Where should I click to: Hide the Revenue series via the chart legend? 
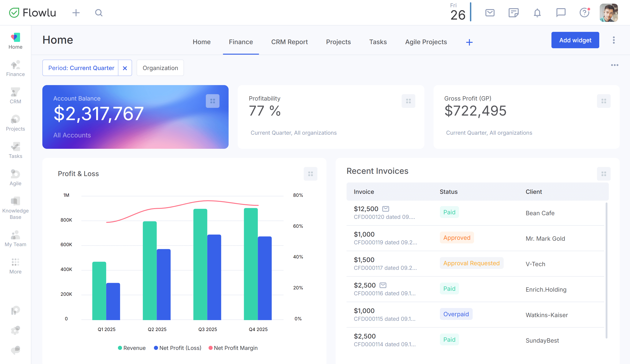132,348
